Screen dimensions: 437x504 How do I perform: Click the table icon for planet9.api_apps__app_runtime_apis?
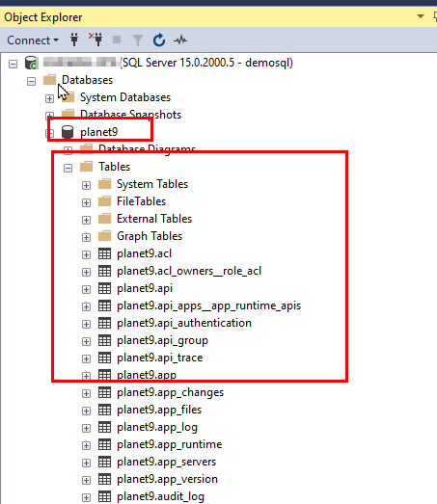click(104, 305)
